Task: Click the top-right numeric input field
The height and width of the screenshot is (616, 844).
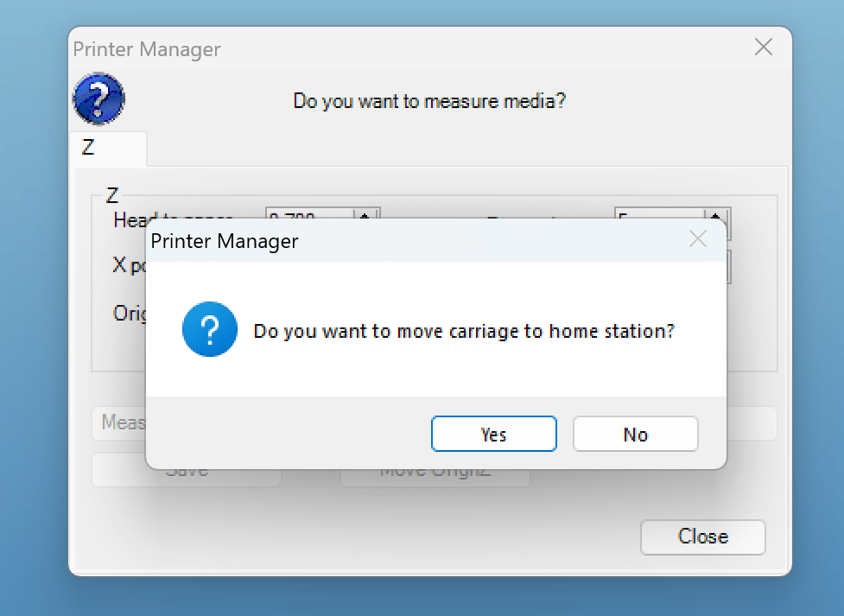Action: point(659,213)
